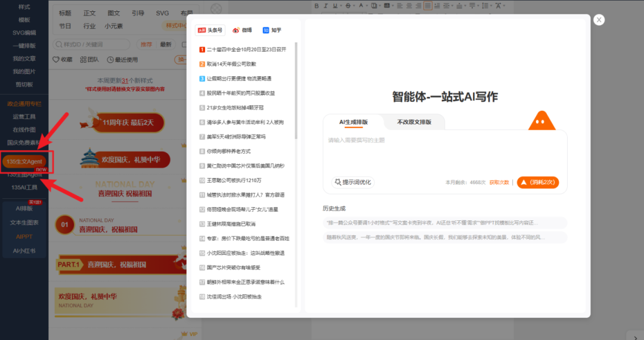Click the Italic formatting icon
The height and width of the screenshot is (340, 644).
pyautogui.click(x=326, y=6)
